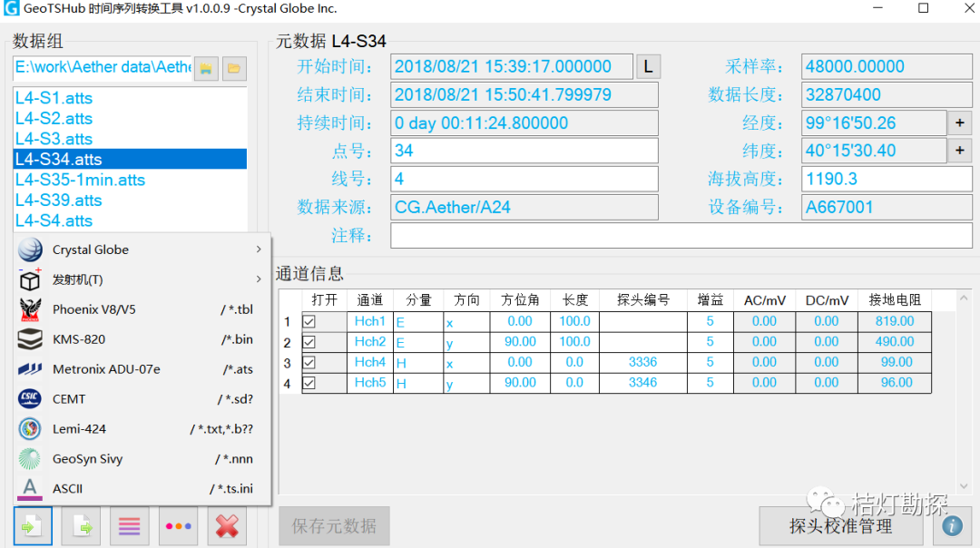
Task: Choose CEMT menu entry
Action: 142,398
